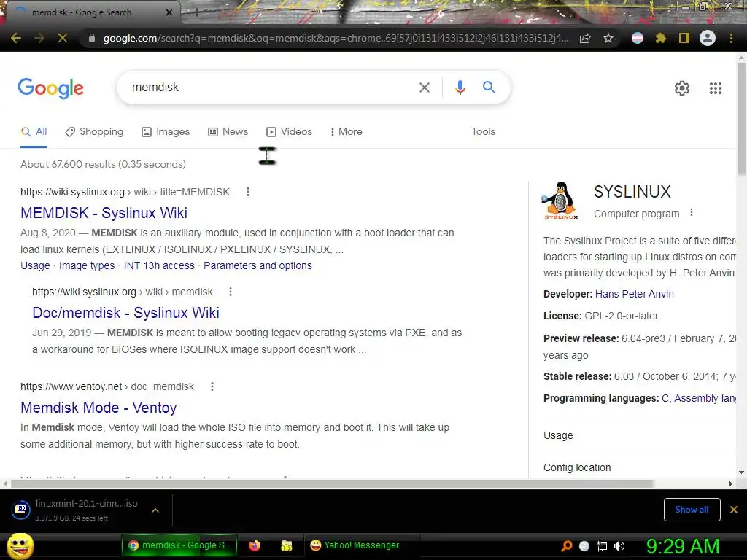Open the Chrome three-dot menu
747x560 pixels.
tap(731, 38)
